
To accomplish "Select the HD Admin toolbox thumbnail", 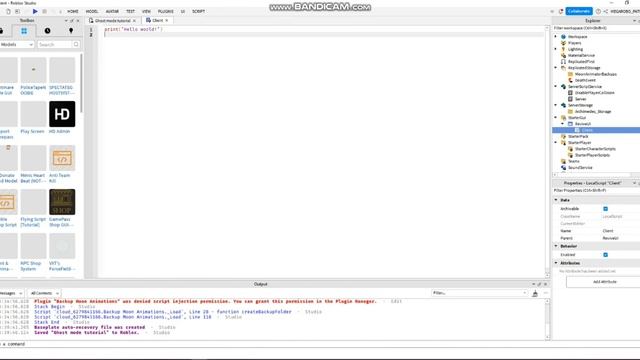I will point(62,114).
